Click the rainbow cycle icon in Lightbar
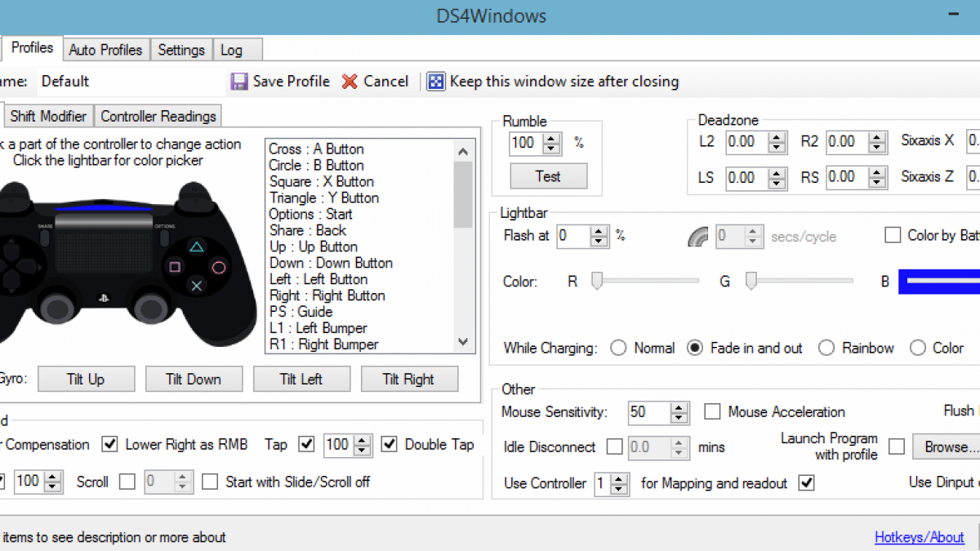980x551 pixels. [x=698, y=237]
